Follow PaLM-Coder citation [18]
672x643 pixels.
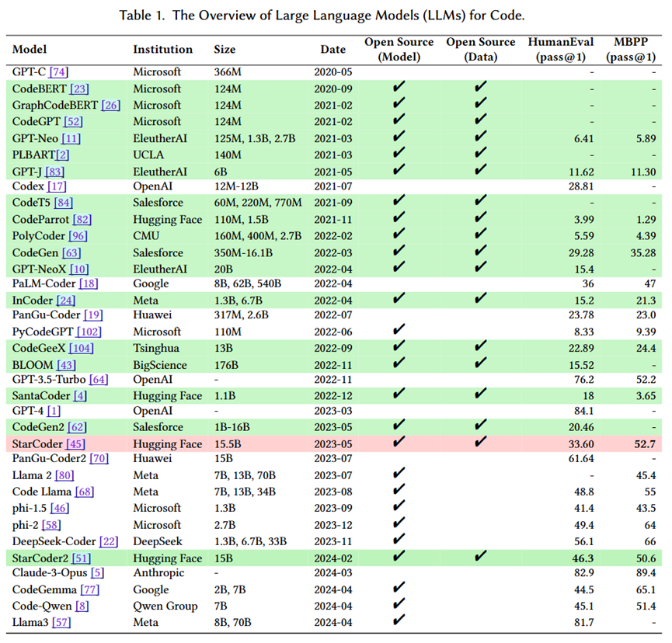coord(89,283)
